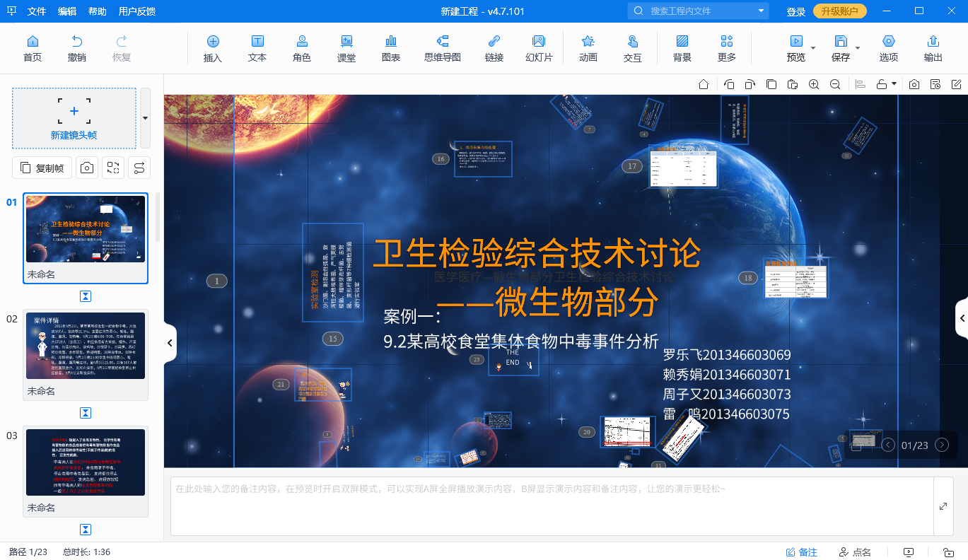
Task: Expand the right side panel arrow
Action: [962, 318]
